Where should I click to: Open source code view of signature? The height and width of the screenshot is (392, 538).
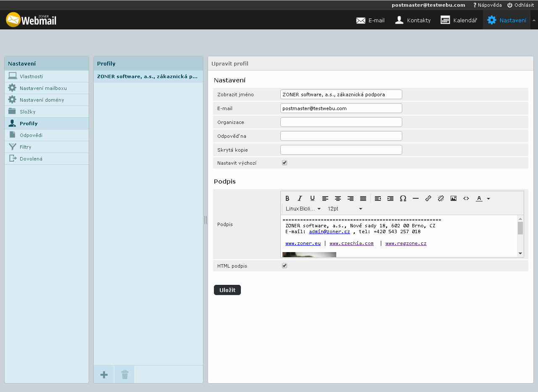[x=466, y=198]
